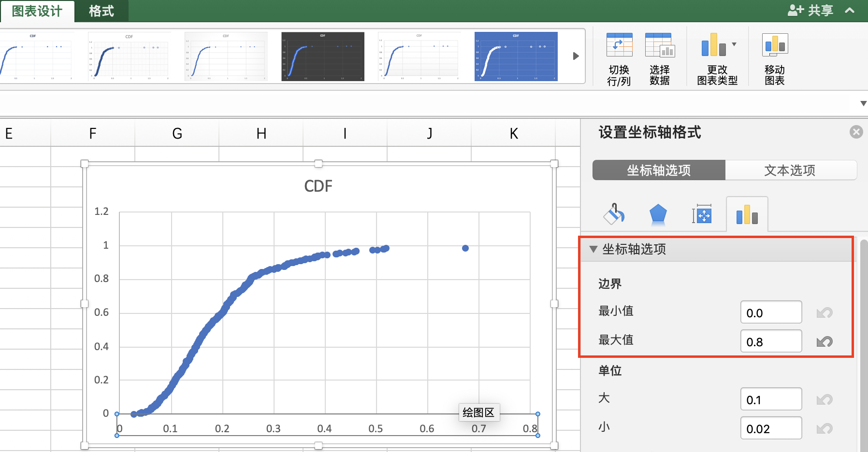Select the dark CDF chart style thumbnail
Screen dimensions: 868x452
click(322, 56)
